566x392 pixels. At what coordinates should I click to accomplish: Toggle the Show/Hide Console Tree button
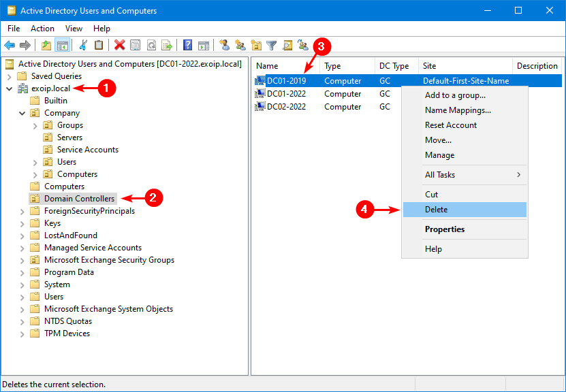(x=62, y=46)
